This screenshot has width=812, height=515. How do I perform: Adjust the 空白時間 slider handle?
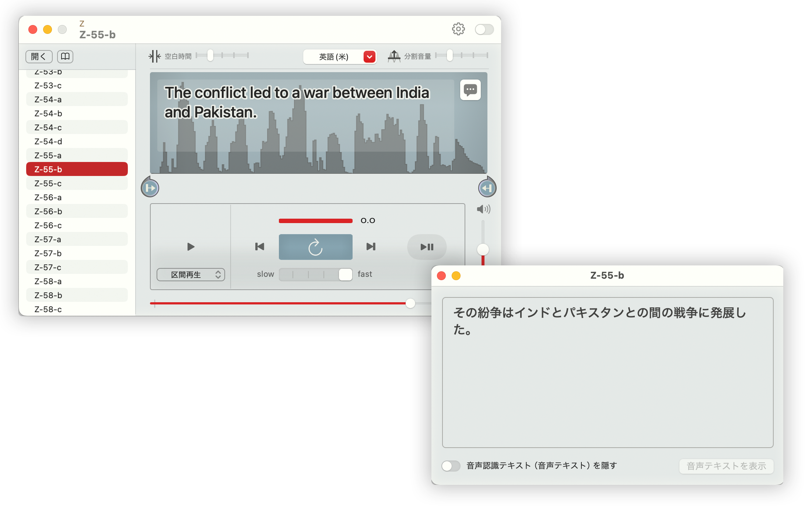click(x=210, y=56)
